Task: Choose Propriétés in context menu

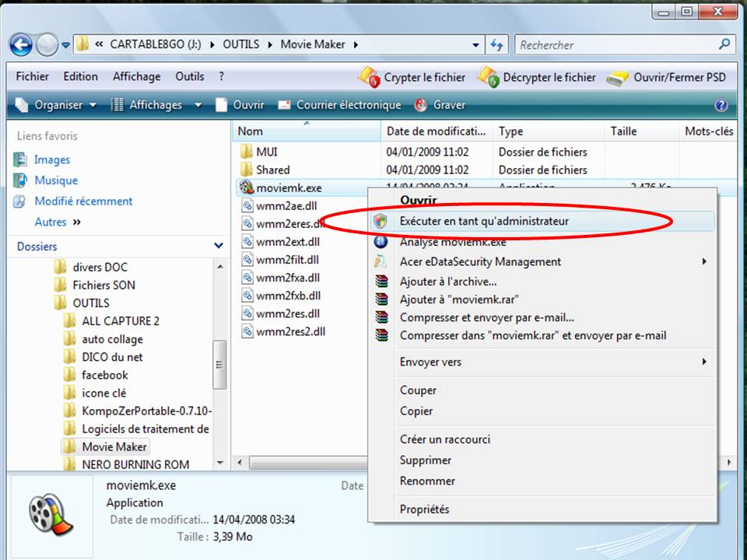Action: (542, 509)
